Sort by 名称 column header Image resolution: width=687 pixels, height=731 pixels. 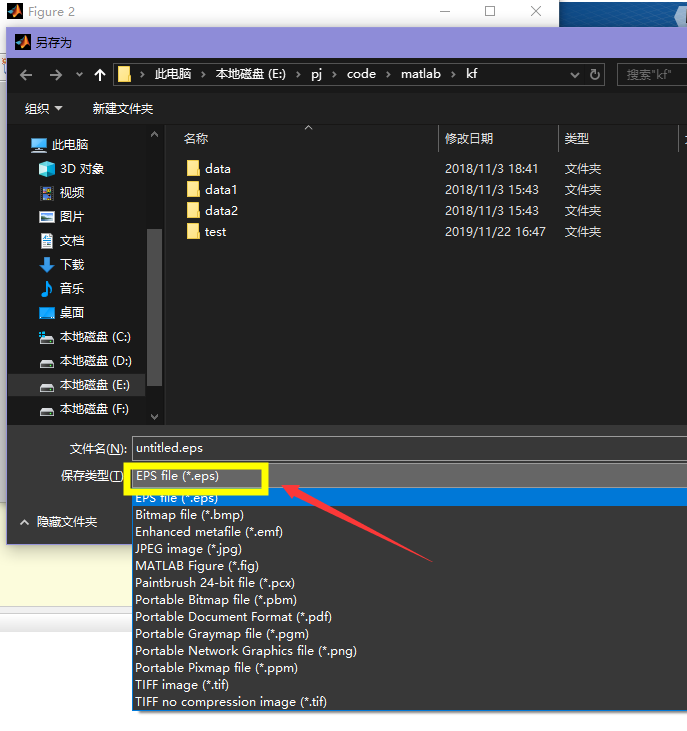196,138
